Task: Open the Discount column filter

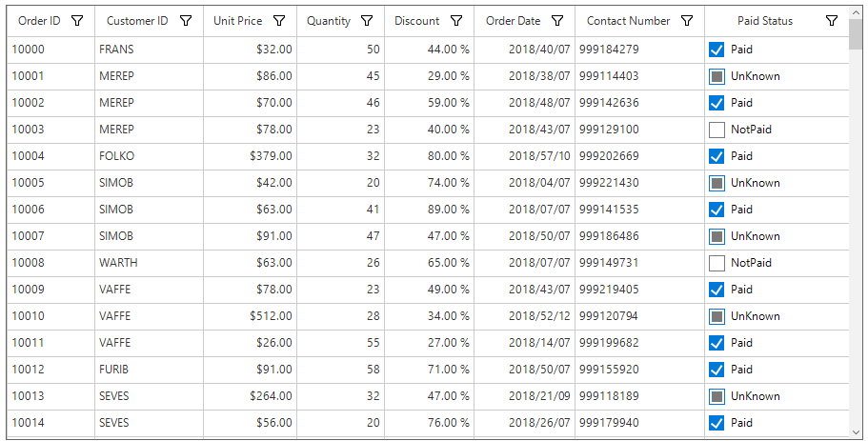Action: (456, 21)
